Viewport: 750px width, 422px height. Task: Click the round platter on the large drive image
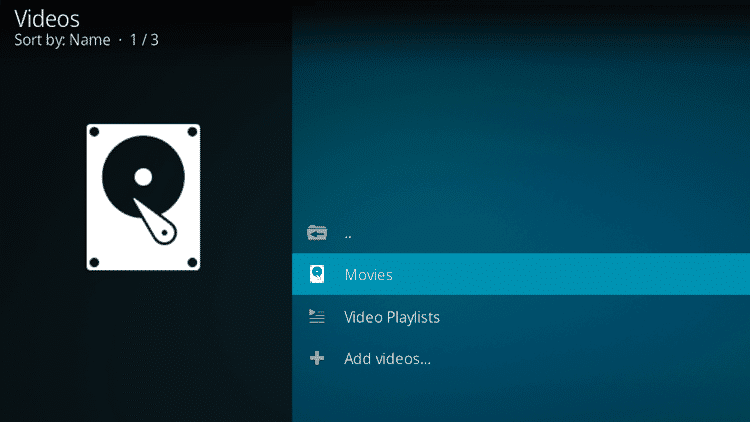(143, 177)
